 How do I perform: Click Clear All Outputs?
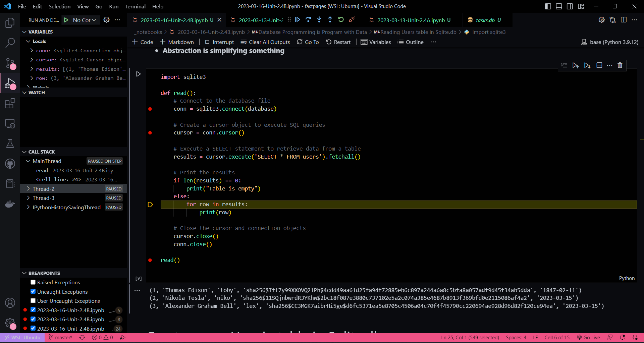(x=265, y=42)
